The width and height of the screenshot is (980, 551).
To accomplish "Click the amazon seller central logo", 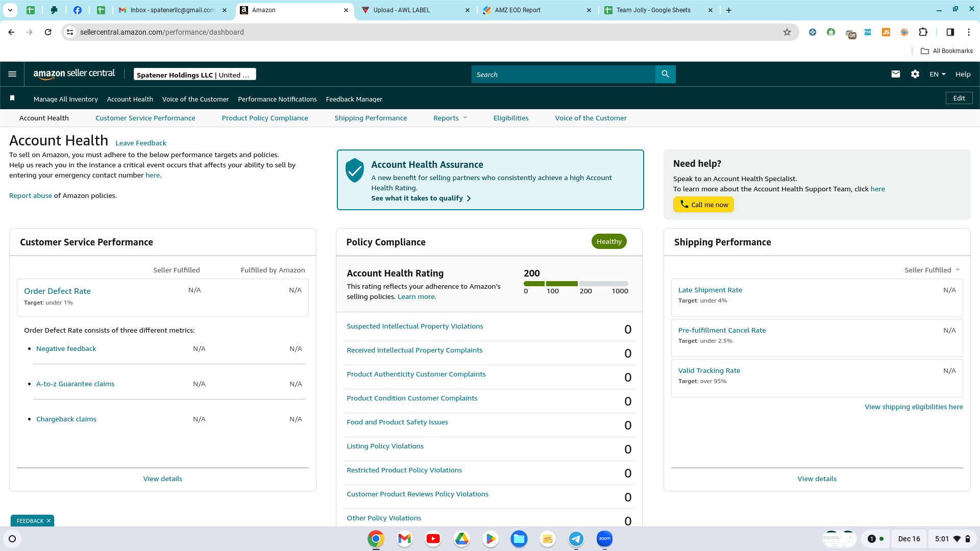I will (x=74, y=74).
